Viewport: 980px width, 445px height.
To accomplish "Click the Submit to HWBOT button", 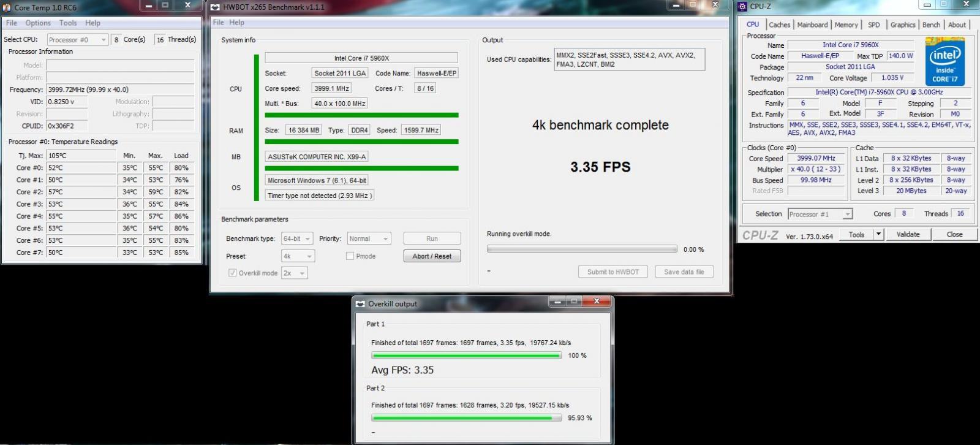I will (612, 272).
